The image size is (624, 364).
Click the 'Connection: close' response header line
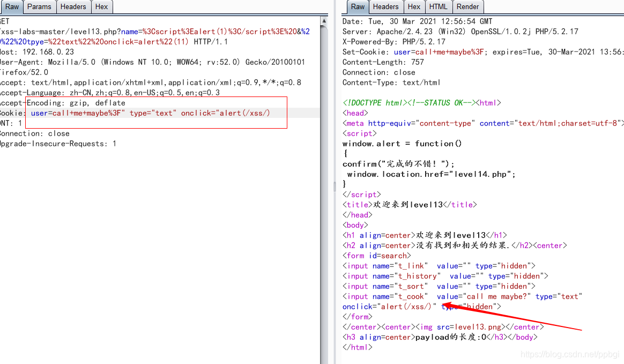point(378,72)
